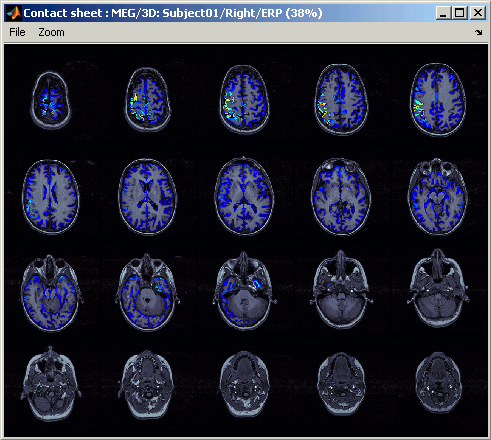The width and height of the screenshot is (491, 440).
Task: Select second slice in third row
Action: 147,292
